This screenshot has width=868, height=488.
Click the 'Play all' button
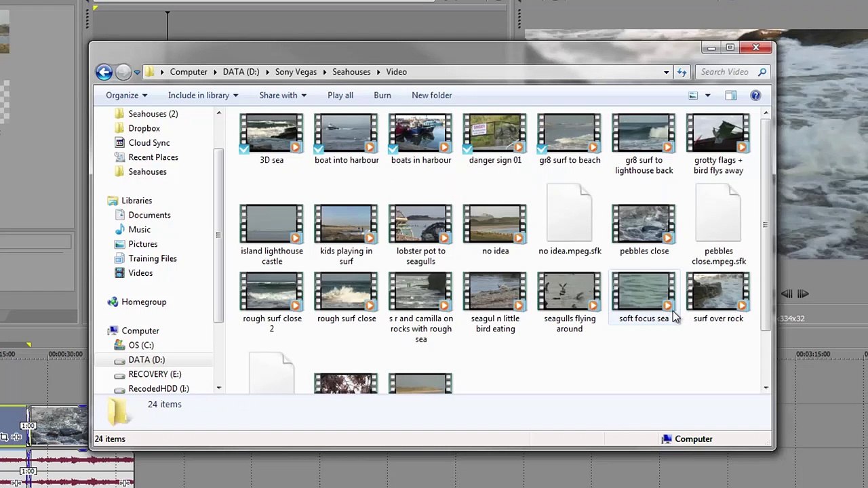[340, 96]
